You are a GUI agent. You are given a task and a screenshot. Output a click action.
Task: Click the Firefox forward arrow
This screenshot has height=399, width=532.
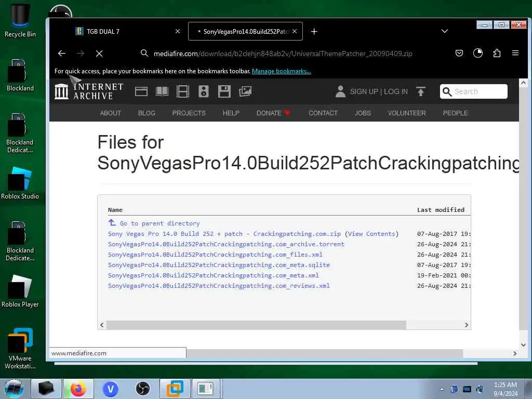coord(81,54)
